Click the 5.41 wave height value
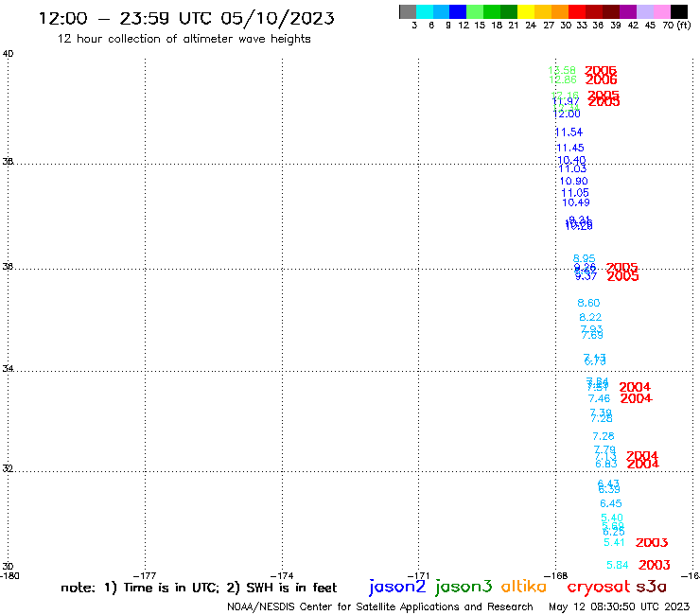This screenshot has height=615, width=700. coord(614,542)
